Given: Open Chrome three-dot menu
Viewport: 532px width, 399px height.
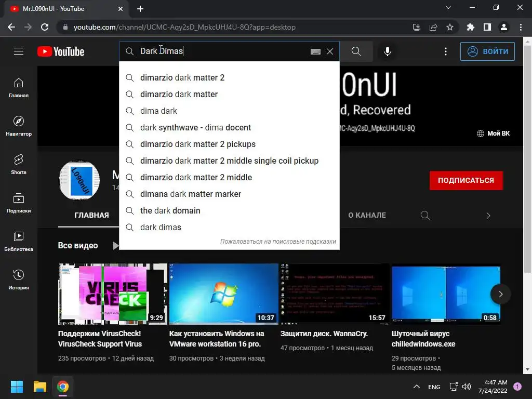Looking at the screenshot, I should point(521,27).
